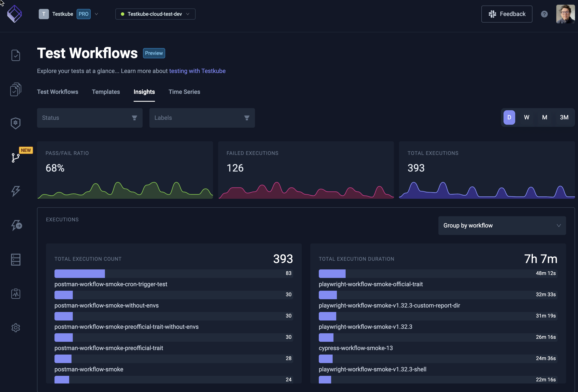Switch time range to 3M
The height and width of the screenshot is (392, 578).
(x=564, y=117)
